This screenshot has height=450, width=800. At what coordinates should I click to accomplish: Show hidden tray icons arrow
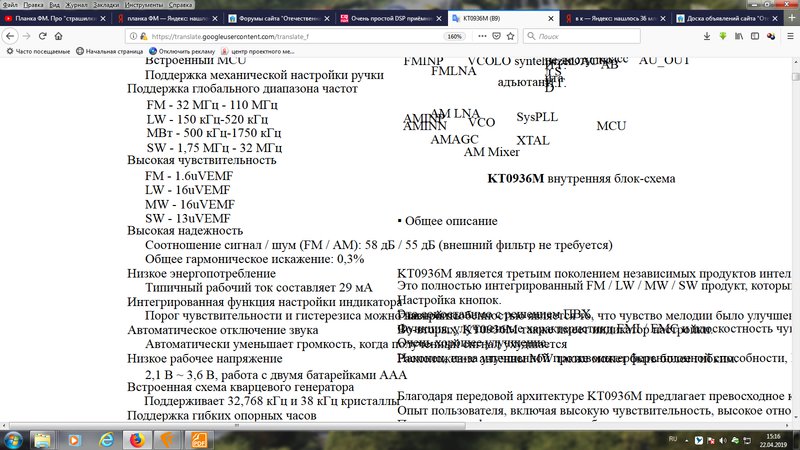point(687,440)
